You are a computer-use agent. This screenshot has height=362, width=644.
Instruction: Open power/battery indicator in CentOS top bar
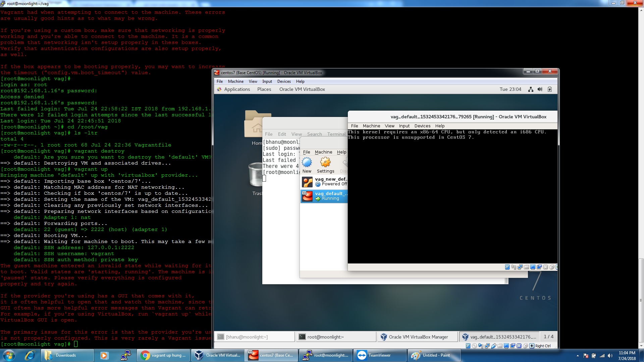[550, 89]
